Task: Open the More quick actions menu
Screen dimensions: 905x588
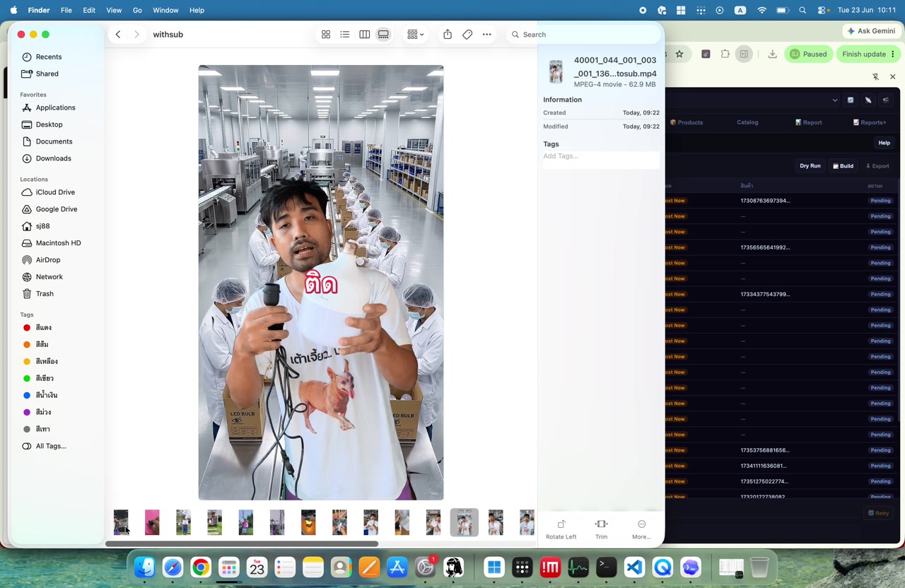Action: click(641, 529)
